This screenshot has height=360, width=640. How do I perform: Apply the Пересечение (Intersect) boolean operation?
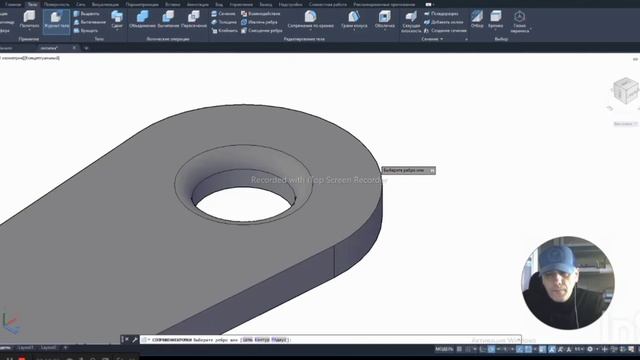click(193, 19)
